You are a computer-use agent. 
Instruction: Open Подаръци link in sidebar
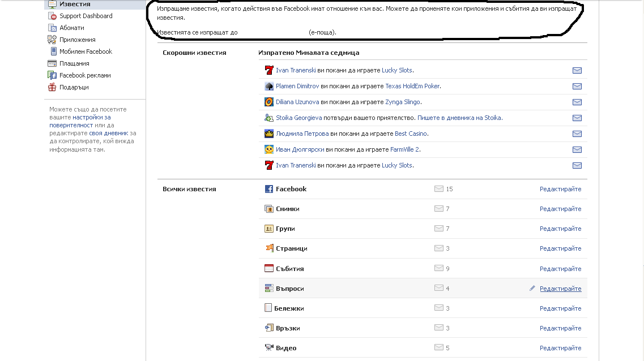click(x=74, y=87)
